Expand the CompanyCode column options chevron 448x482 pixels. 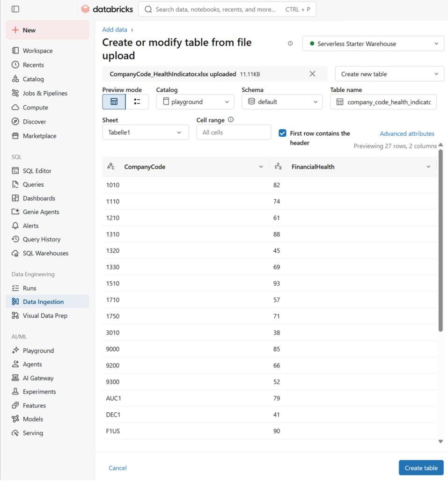[261, 167]
